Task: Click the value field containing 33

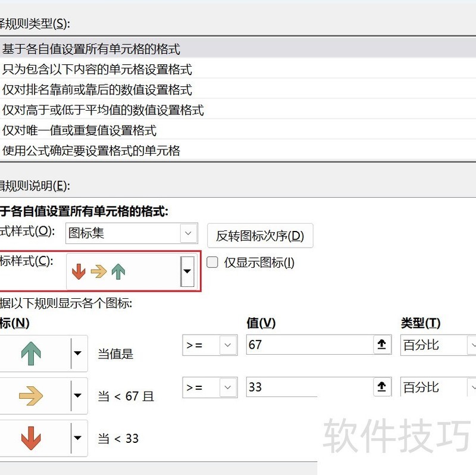Action: click(309, 387)
